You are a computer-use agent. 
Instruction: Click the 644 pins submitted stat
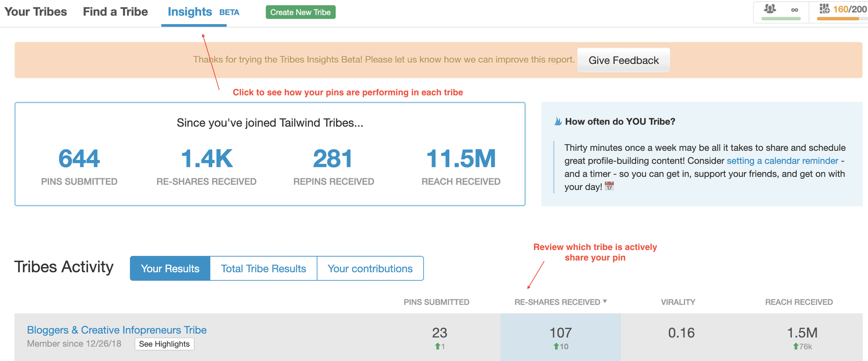tap(79, 158)
